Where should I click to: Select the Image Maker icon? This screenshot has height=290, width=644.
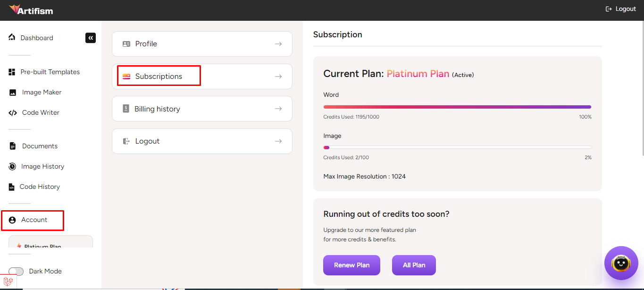tap(13, 93)
